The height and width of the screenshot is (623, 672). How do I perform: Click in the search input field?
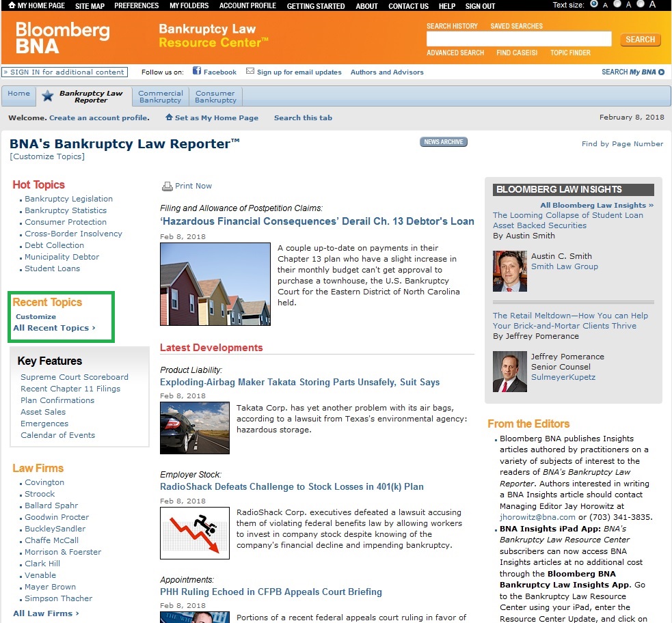click(x=519, y=38)
